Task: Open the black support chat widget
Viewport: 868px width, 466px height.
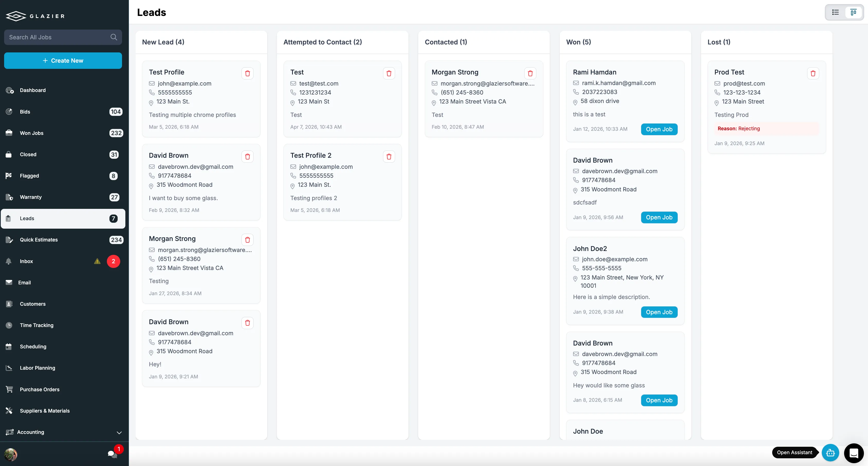Action: point(854,453)
